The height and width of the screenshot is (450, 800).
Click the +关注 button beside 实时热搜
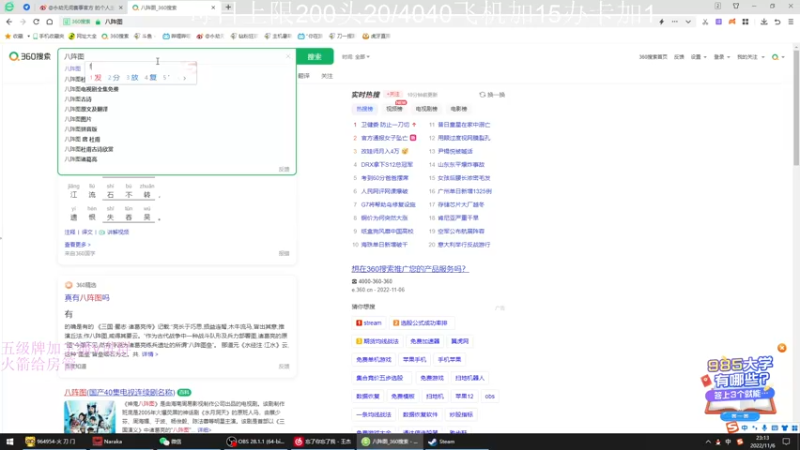coord(393,94)
